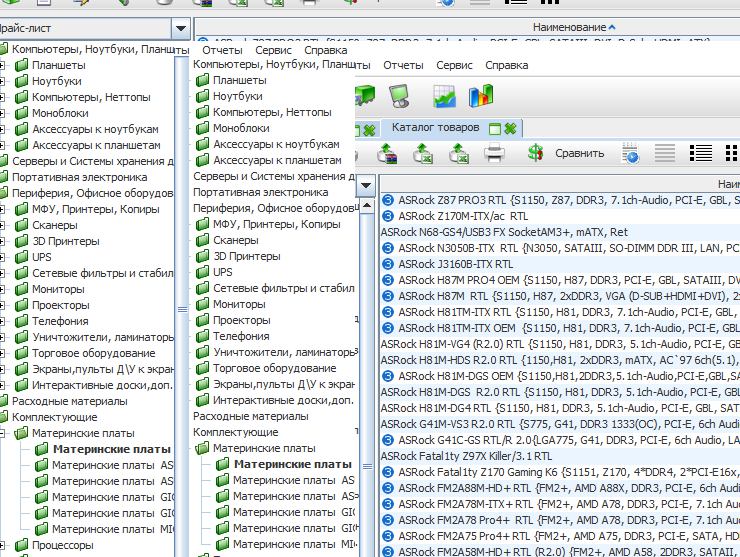Screen dimensions: 740x557
Task: Expand the Сканеры node in the left tree
Action: click(x=2, y=225)
